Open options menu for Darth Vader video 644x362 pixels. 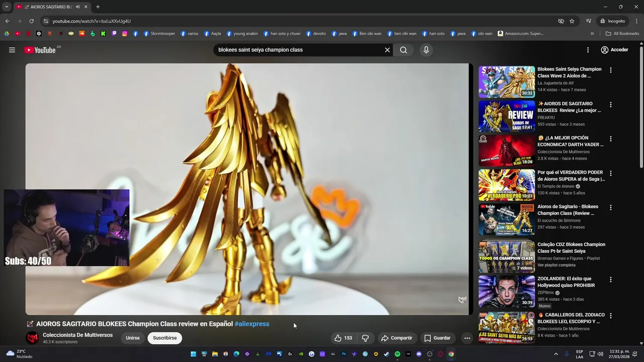point(611,139)
